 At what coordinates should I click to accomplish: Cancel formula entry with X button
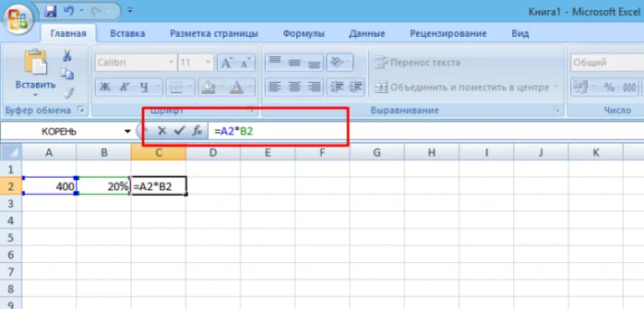pyautogui.click(x=162, y=131)
